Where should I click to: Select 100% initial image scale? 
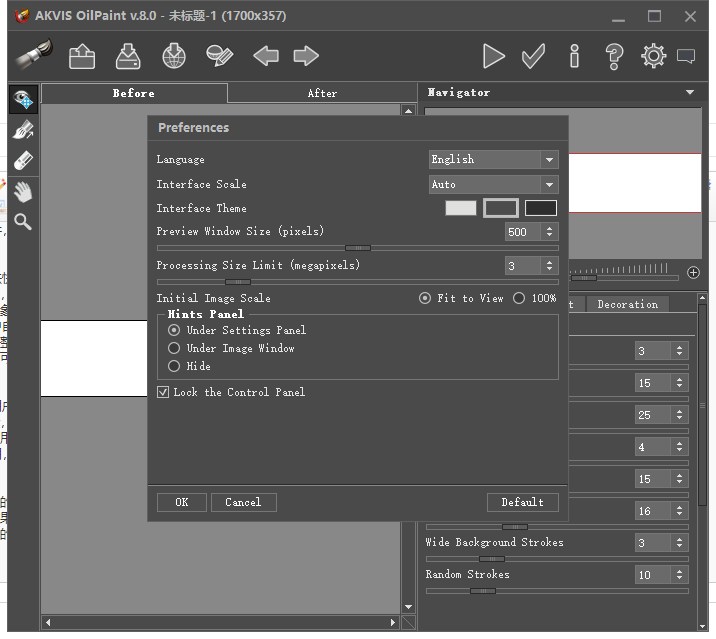coord(519,298)
